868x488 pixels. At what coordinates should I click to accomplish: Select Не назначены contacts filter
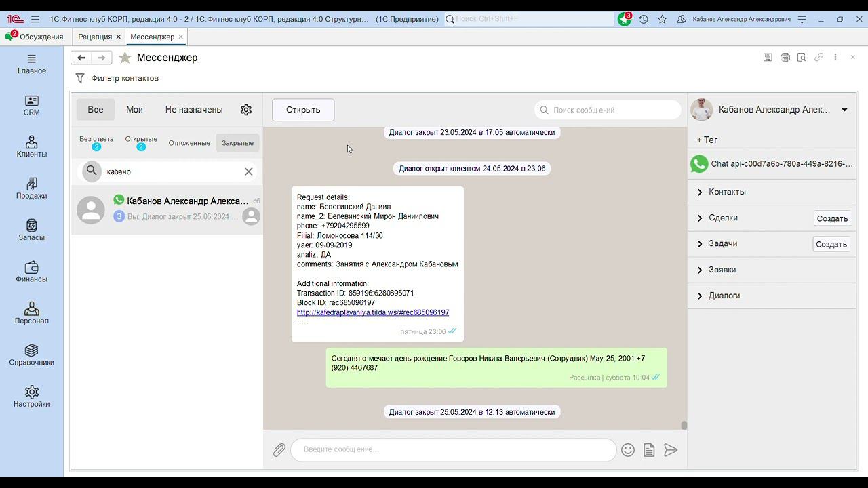(194, 109)
